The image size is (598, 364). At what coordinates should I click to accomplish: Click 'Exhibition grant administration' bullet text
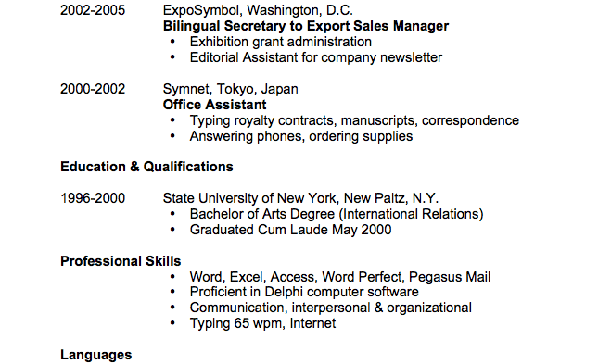coord(281,42)
